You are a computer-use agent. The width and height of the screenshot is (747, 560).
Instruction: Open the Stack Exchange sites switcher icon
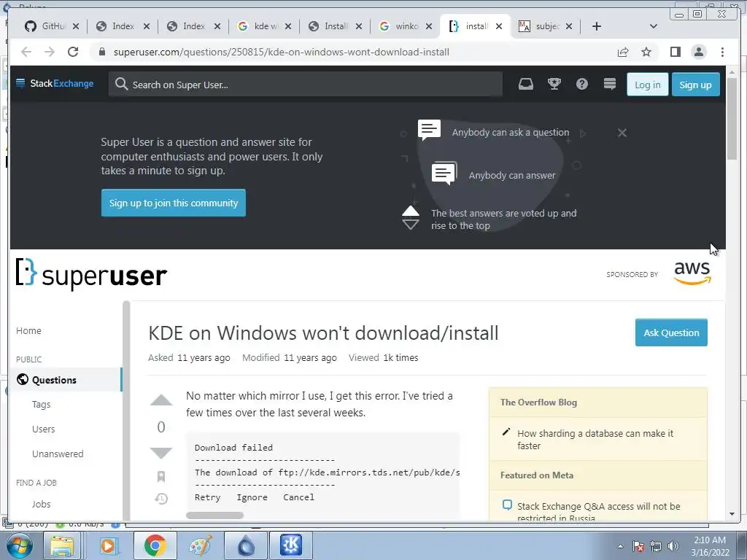tap(610, 85)
